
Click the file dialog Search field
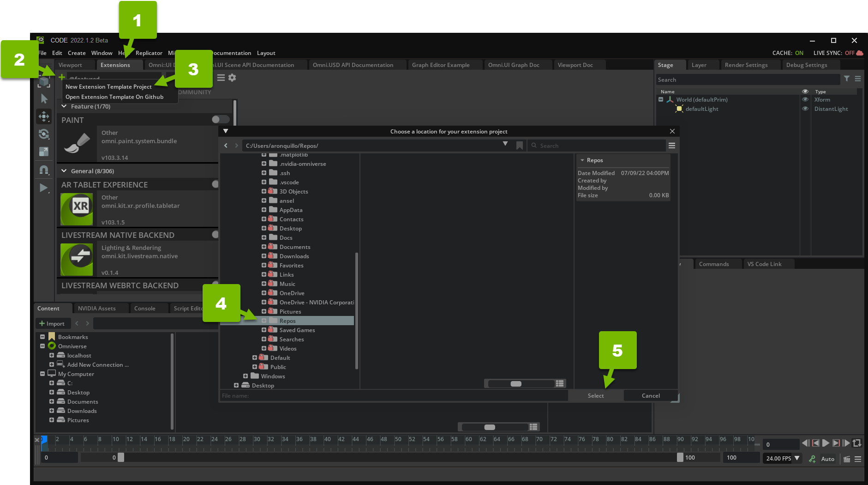(596, 145)
